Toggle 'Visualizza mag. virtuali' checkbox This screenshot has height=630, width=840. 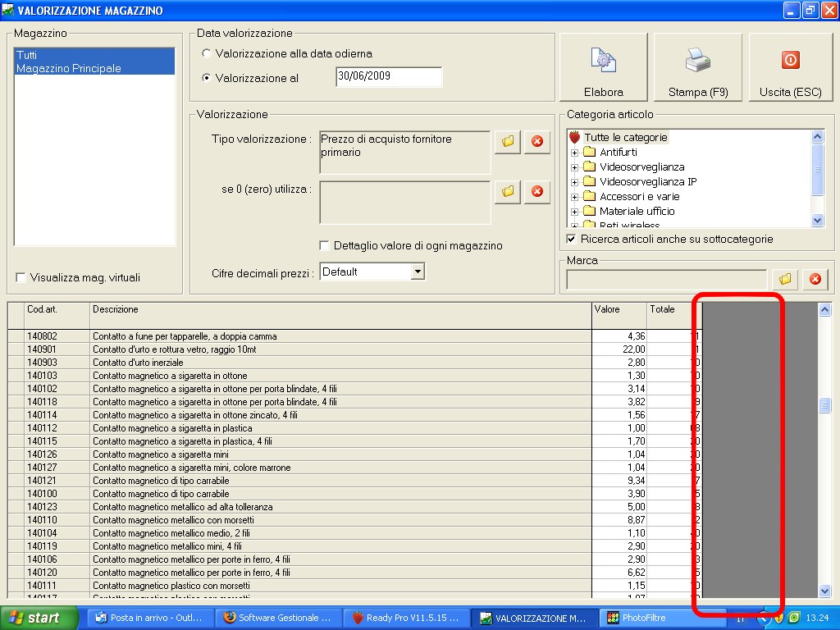(21, 277)
